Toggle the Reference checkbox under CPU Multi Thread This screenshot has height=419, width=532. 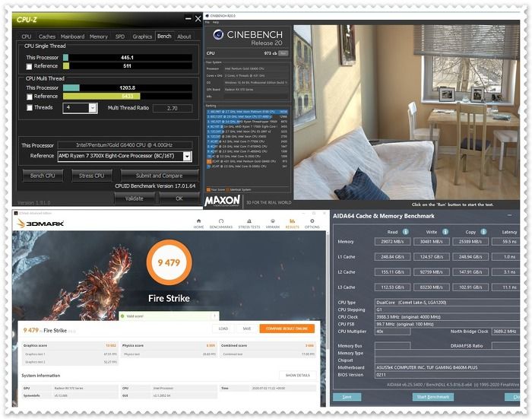[x=29, y=97]
